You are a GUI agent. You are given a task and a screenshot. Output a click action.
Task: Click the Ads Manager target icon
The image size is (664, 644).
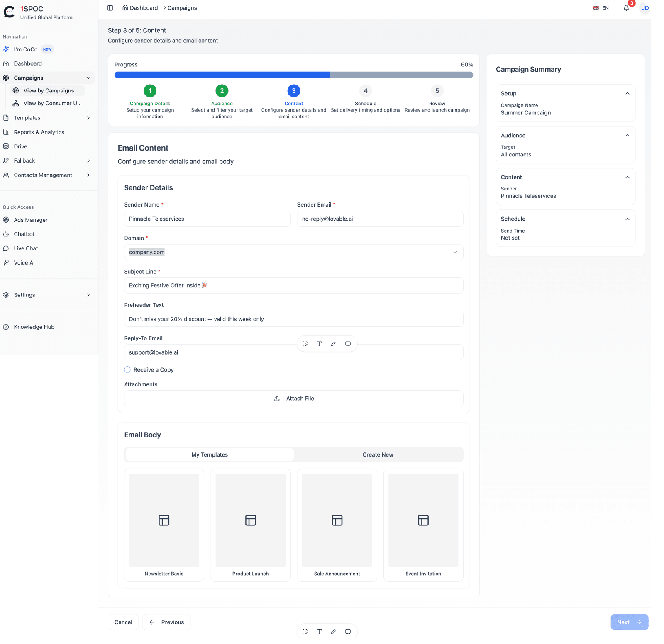(x=6, y=220)
